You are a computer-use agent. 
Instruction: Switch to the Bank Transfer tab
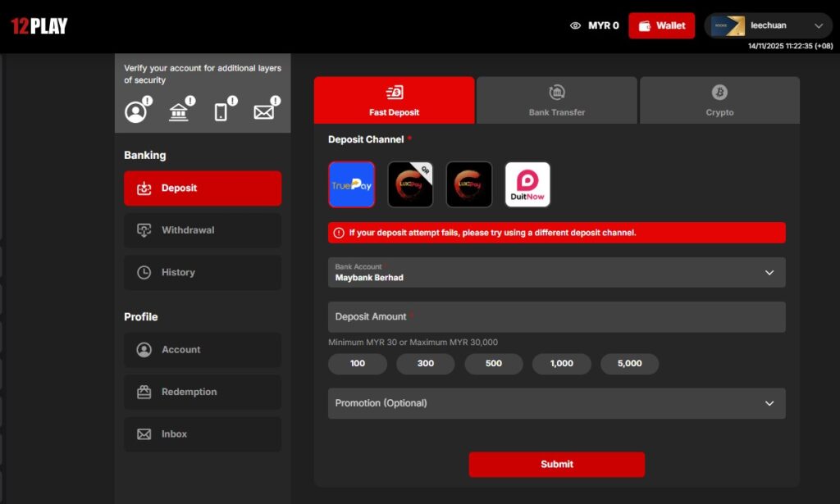556,101
